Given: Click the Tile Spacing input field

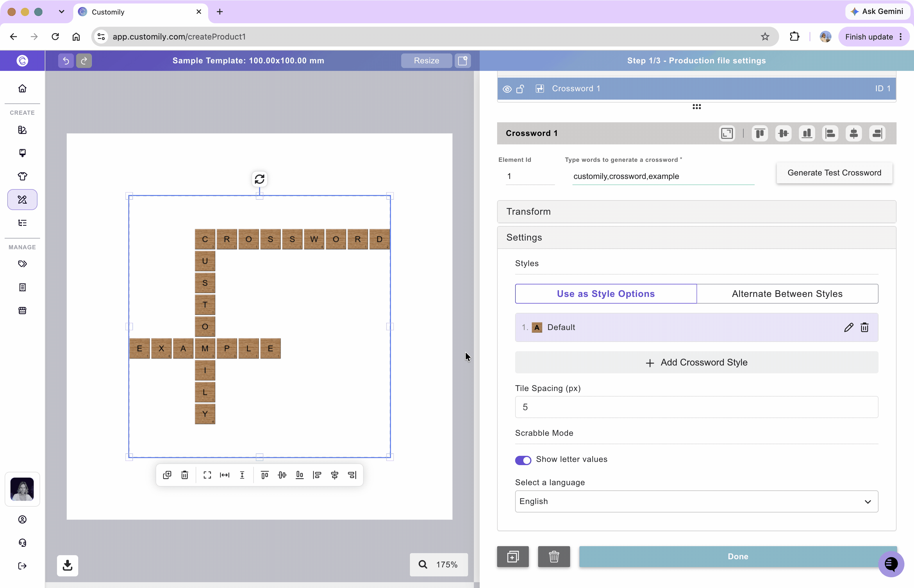Looking at the screenshot, I should pos(696,407).
